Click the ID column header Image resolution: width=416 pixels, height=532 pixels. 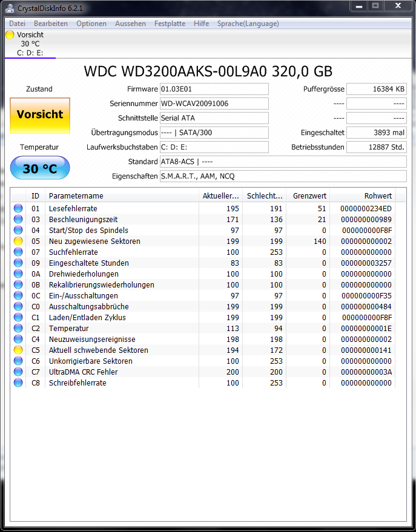tap(35, 195)
